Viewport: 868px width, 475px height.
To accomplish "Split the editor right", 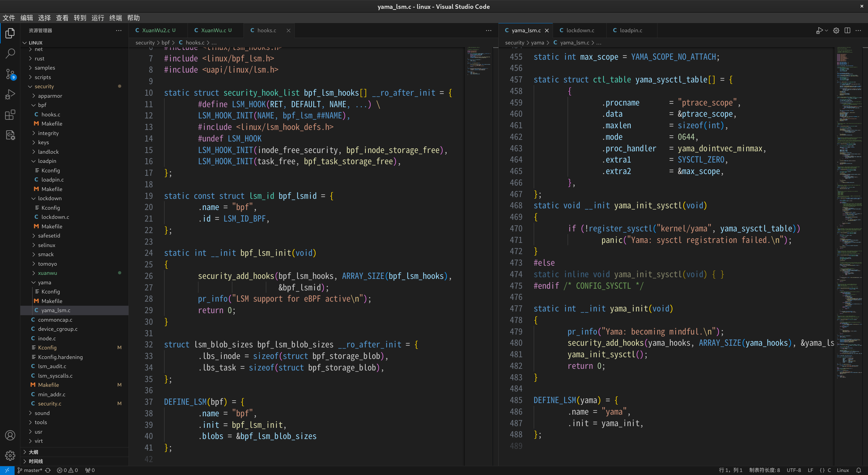I will click(x=847, y=31).
